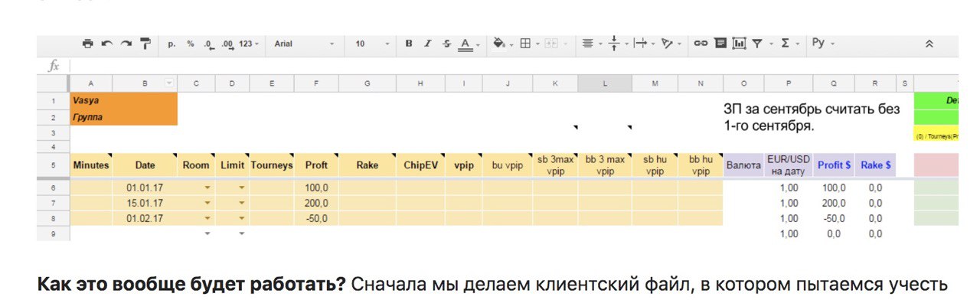Click the Insert chart icon
Viewport: 980px width, 300px height.
(x=739, y=44)
